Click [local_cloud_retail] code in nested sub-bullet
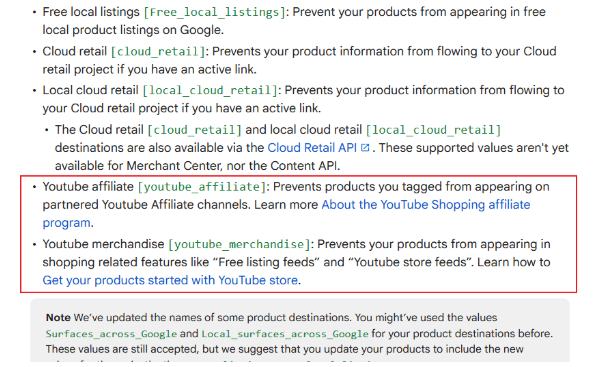Screen dimensions: 599x367 433,130
